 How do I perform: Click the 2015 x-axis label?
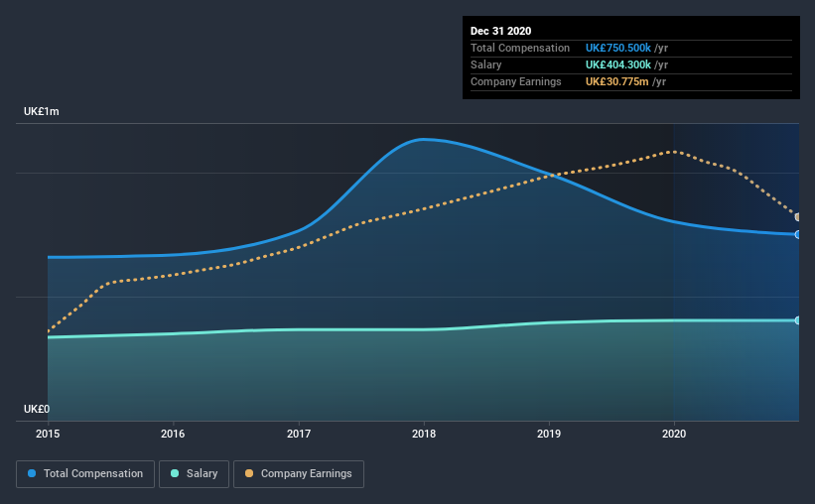pyautogui.click(x=48, y=434)
